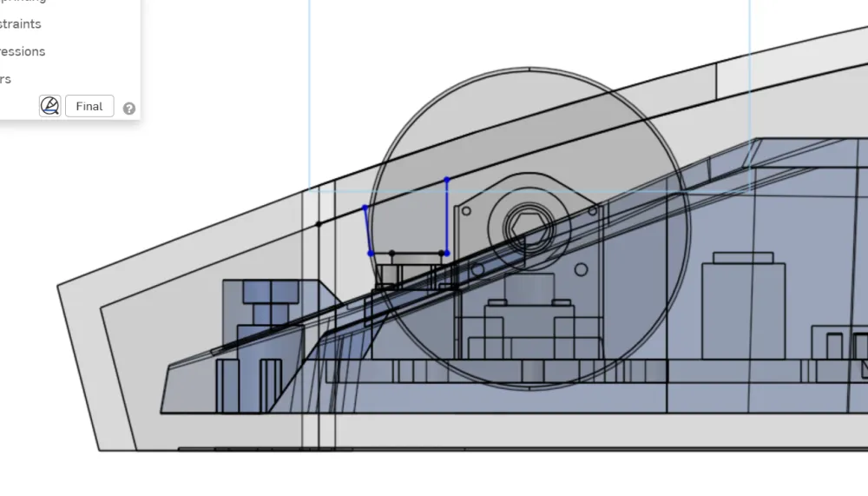This screenshot has width=868, height=496.
Task: Select left black point on horizontal sketch line
Action: pos(392,254)
